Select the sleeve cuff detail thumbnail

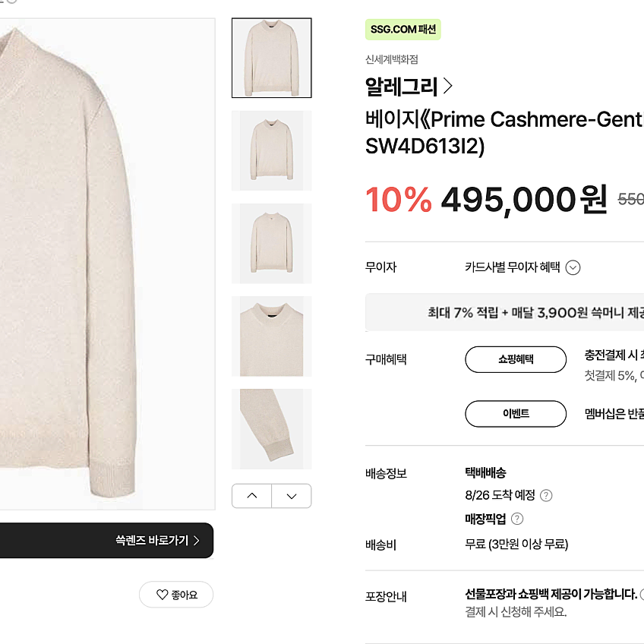coord(271,428)
